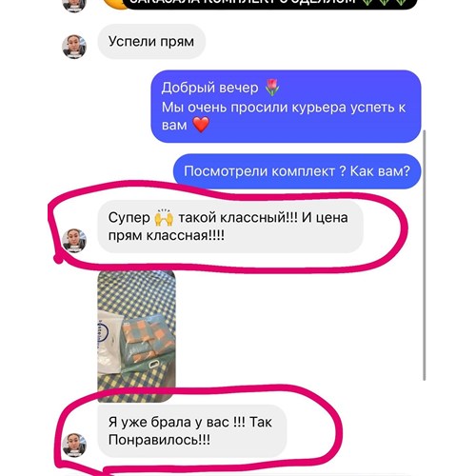This screenshot has width=476, height=476.
Task: Tap the raised hands emoji after "Супер"
Action: pyautogui.click(x=164, y=217)
